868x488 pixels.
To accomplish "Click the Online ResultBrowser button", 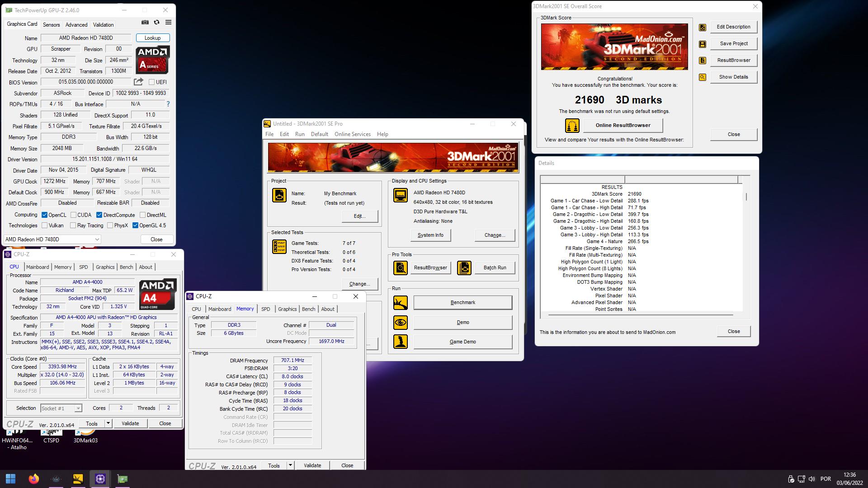I will point(623,126).
